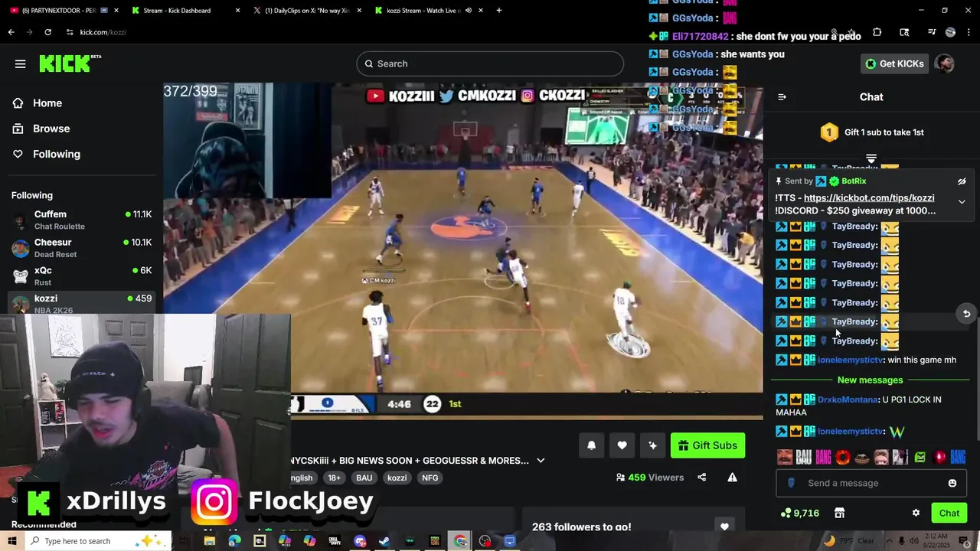Select the NFG tag
980x551 pixels.
[x=430, y=478]
